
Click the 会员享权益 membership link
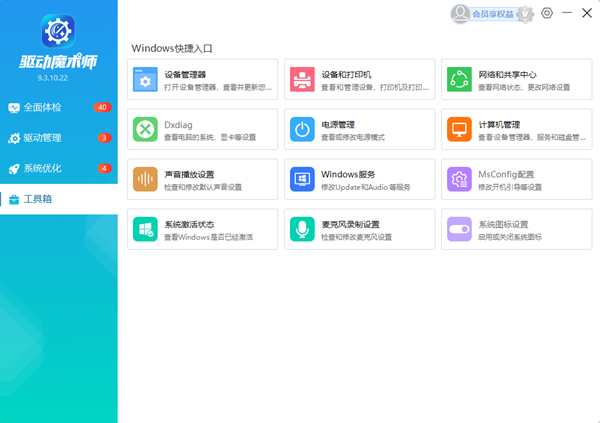point(493,14)
